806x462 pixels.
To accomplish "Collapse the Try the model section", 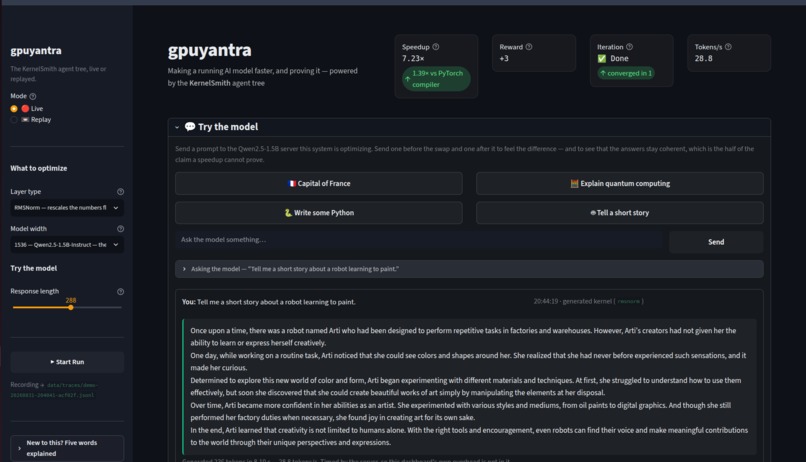I will click(177, 127).
